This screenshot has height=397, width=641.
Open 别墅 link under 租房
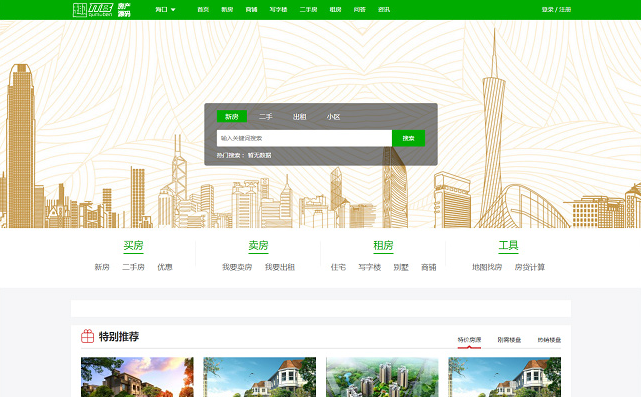(401, 267)
